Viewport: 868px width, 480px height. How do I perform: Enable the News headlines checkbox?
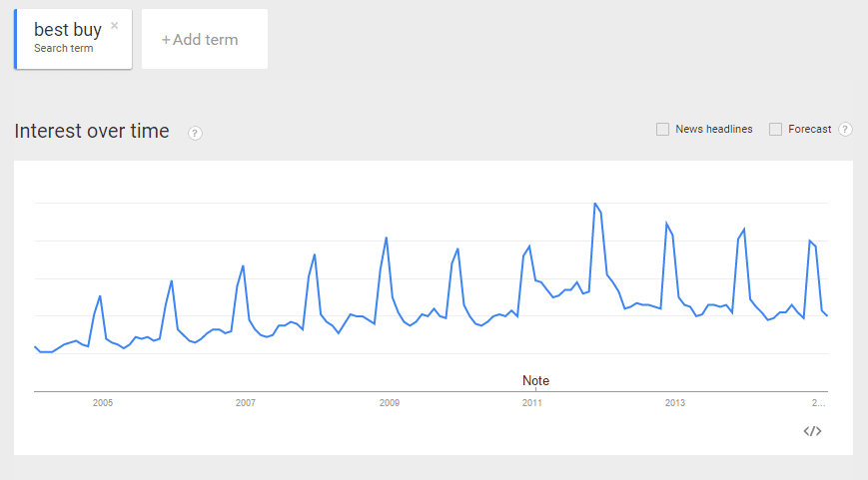click(662, 130)
